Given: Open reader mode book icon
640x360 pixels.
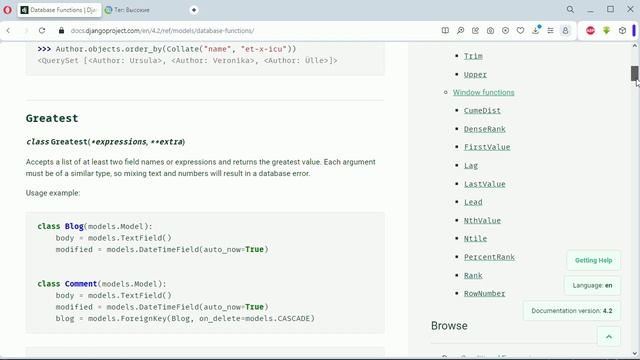Looking at the screenshot, I should (445, 31).
